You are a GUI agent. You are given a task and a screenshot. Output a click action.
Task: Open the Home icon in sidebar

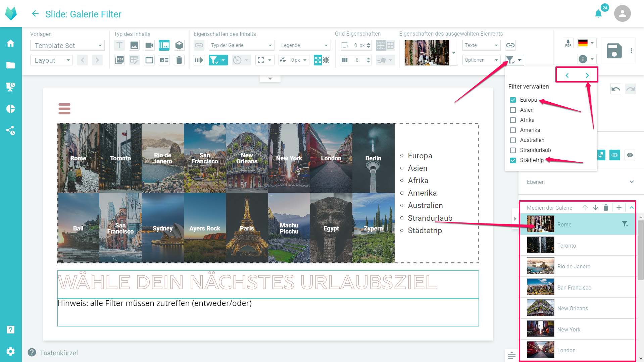[x=11, y=43]
